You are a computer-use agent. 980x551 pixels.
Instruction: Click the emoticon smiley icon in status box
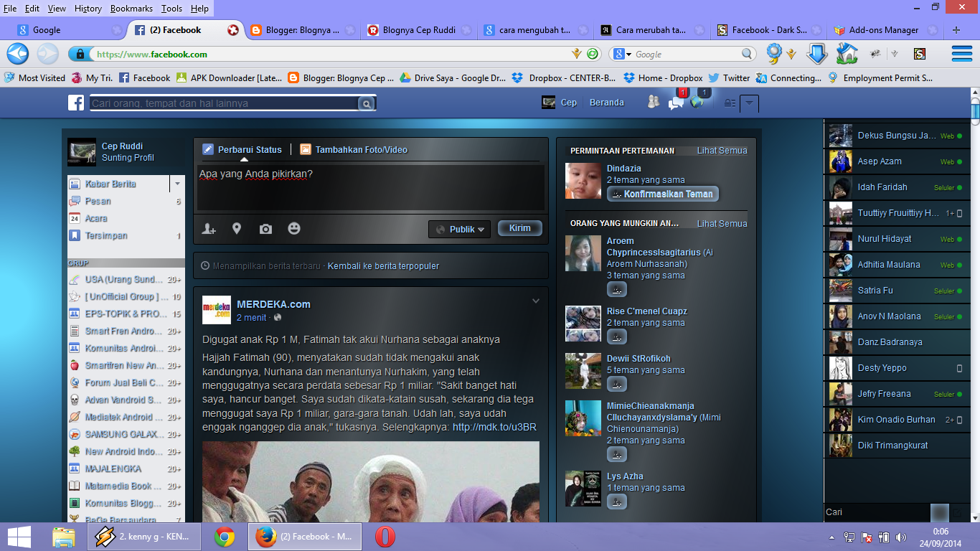[x=294, y=228]
